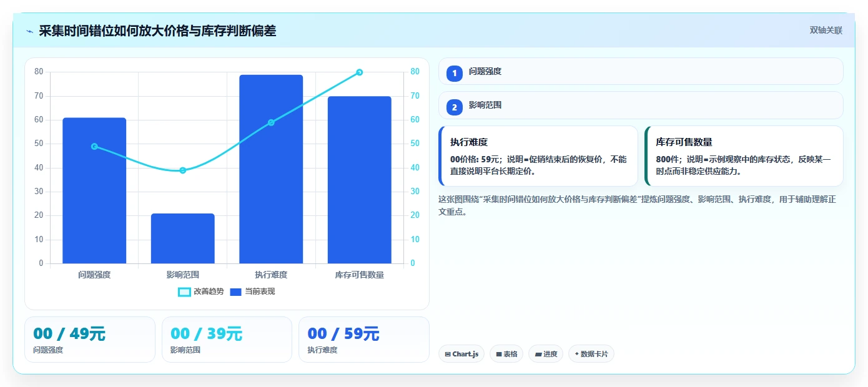Open the 执行难度 detail card
Screen dimensions: 868x387
click(538, 156)
